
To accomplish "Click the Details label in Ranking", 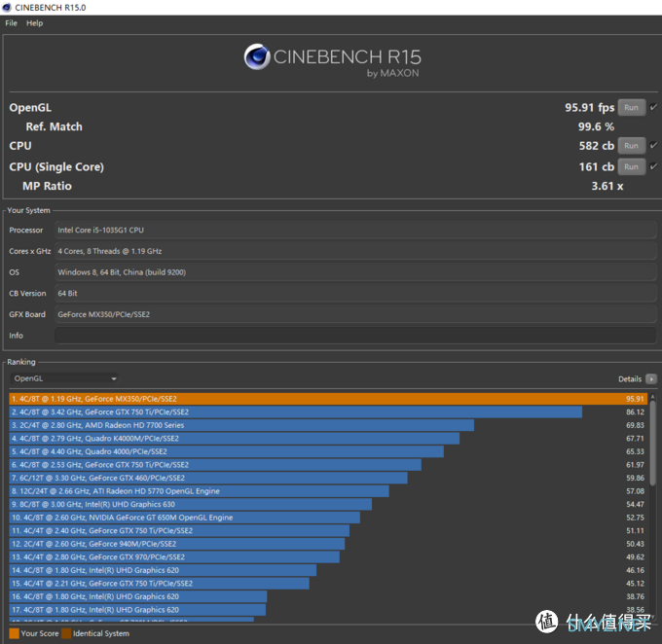I will pos(630,379).
